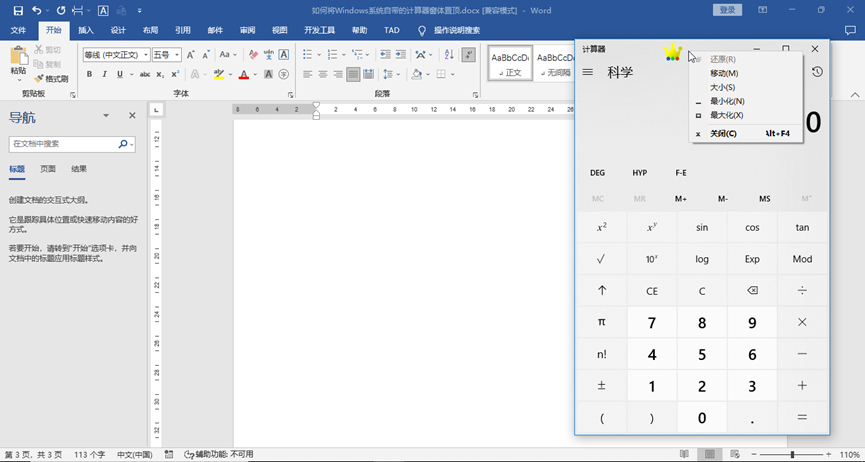Click the 登录 sign-in button in Word

point(728,10)
